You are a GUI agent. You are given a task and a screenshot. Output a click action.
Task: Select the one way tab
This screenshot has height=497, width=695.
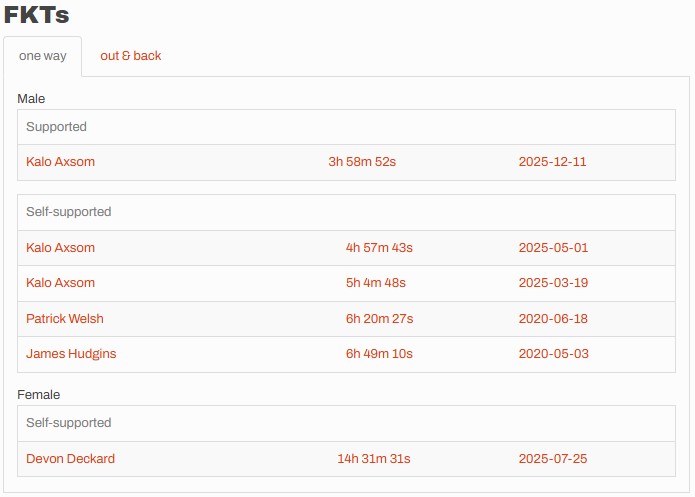[x=43, y=56]
